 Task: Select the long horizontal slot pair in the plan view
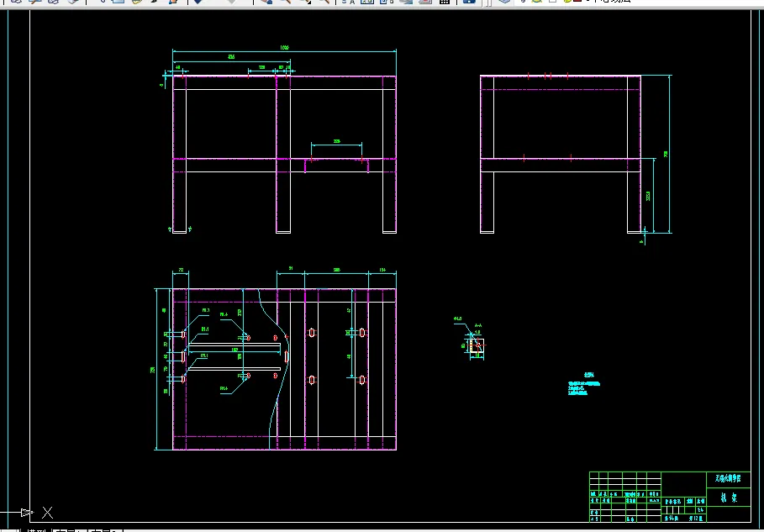(234, 356)
